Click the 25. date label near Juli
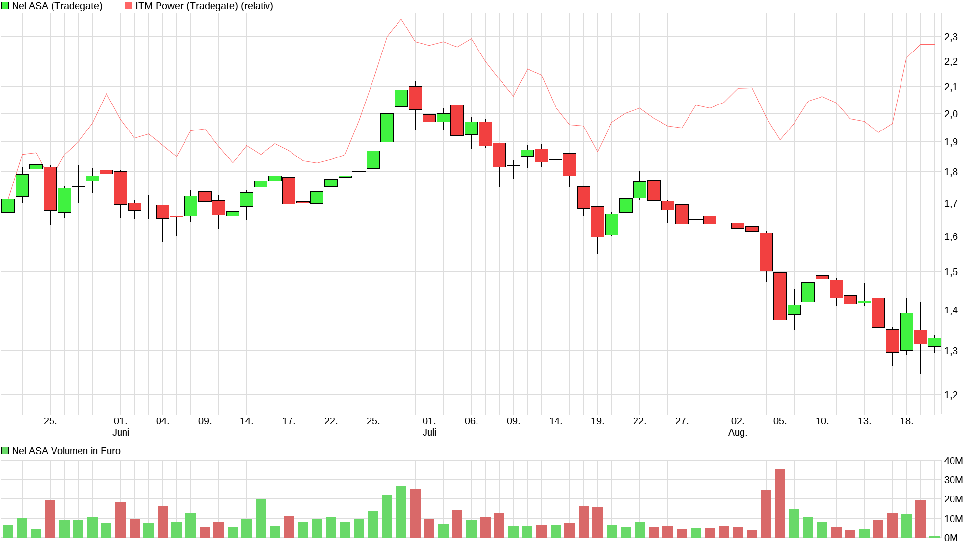980x548 pixels. point(373,421)
